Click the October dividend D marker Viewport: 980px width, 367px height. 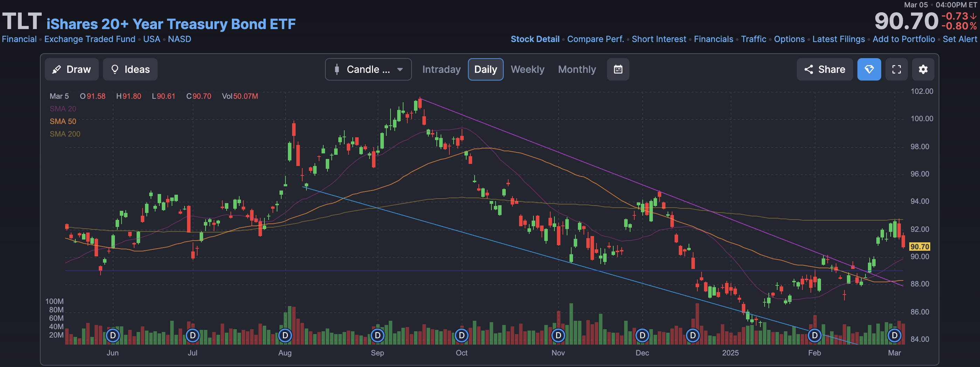[462, 335]
